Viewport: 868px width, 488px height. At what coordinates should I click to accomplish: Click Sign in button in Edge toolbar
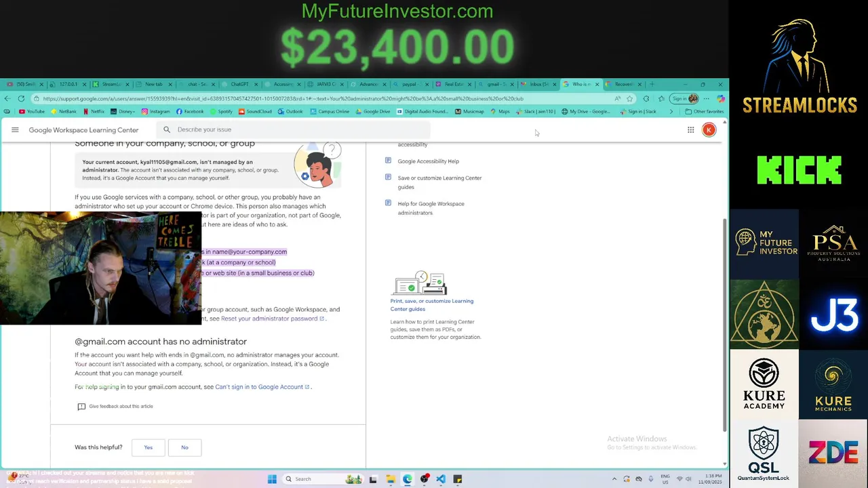click(684, 98)
